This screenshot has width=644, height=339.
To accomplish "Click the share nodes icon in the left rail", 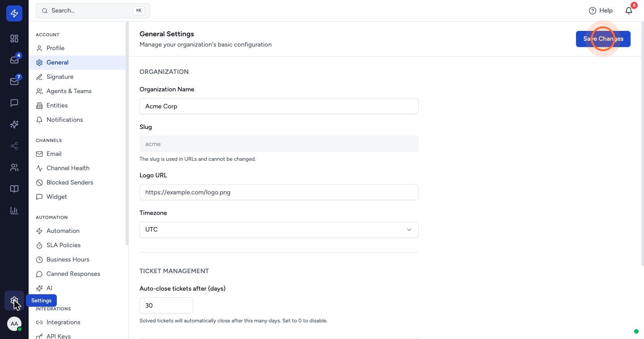I will pyautogui.click(x=14, y=146).
